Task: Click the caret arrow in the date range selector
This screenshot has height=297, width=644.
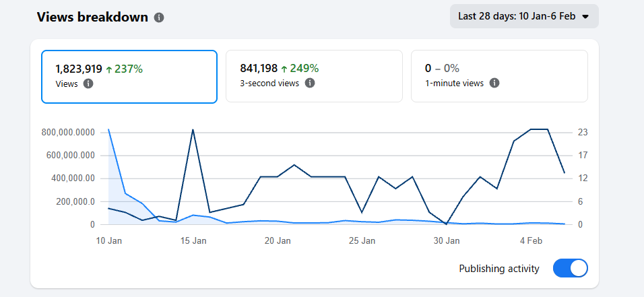Action: (x=585, y=17)
